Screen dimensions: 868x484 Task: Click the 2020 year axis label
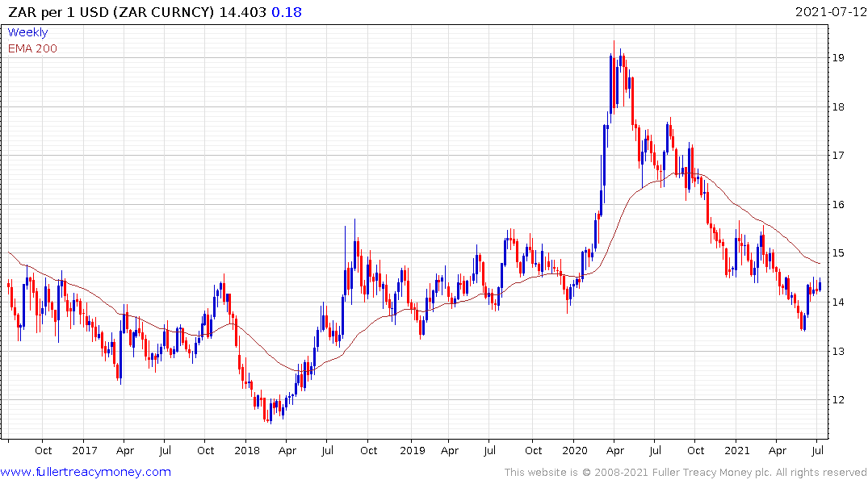pyautogui.click(x=575, y=450)
